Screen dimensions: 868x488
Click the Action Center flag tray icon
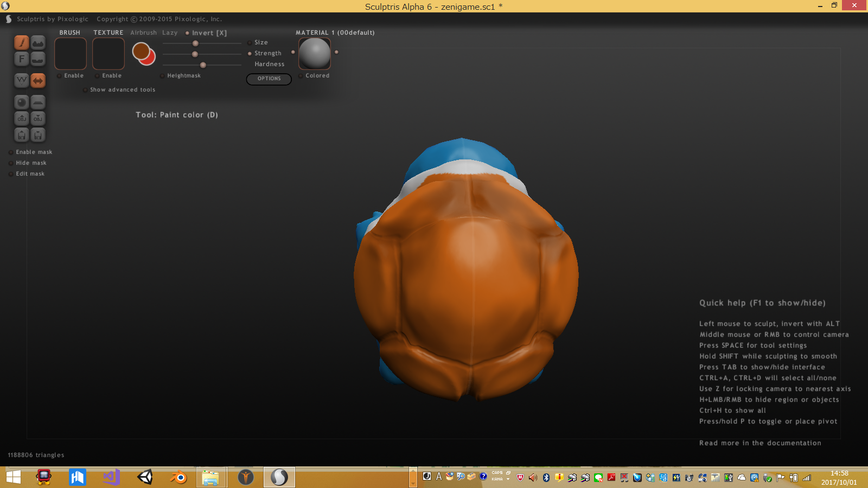(x=781, y=478)
